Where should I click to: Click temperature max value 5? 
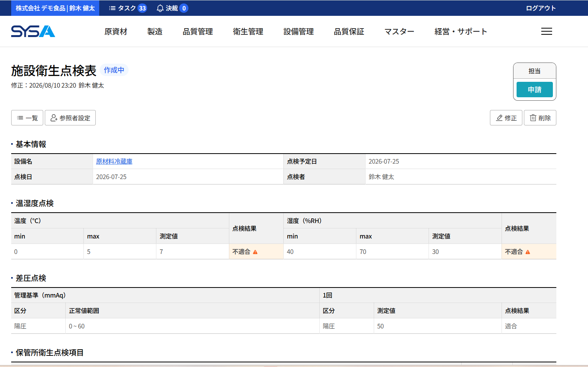coord(89,252)
